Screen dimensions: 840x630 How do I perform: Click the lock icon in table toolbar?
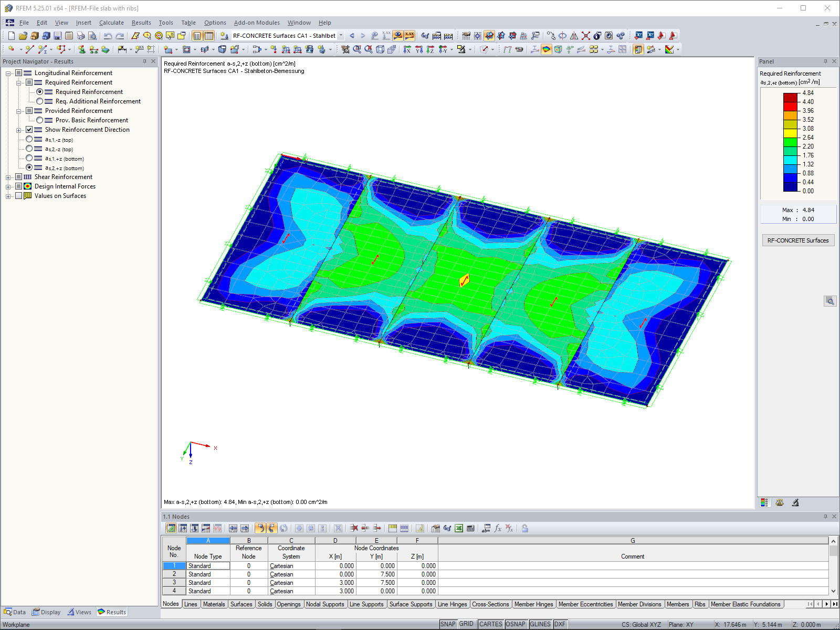(524, 528)
